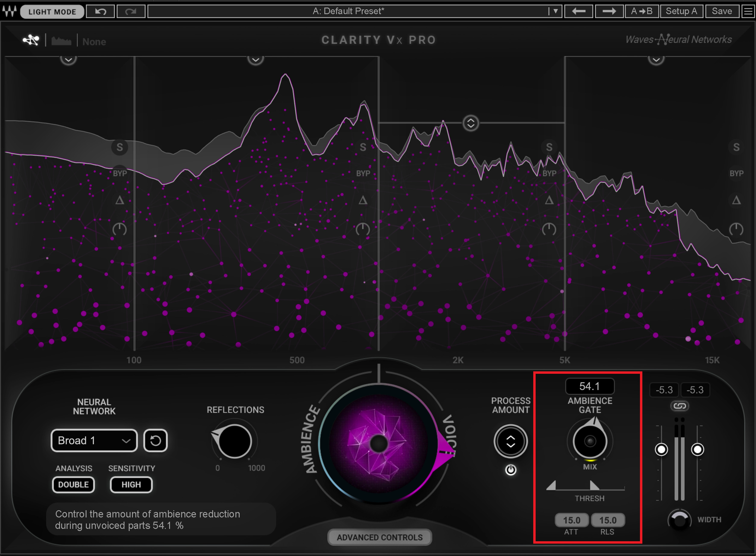
Task: Toggle the output fader link icon
Action: click(x=679, y=406)
